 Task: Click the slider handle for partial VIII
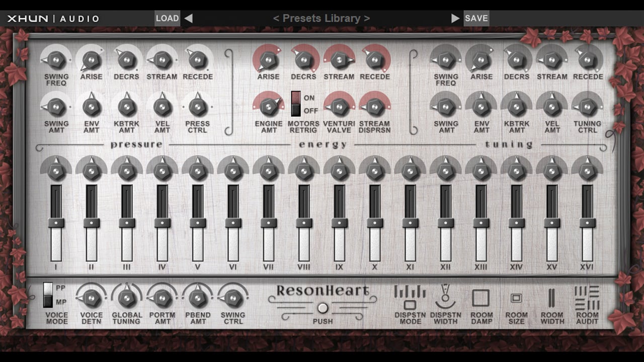(x=304, y=223)
